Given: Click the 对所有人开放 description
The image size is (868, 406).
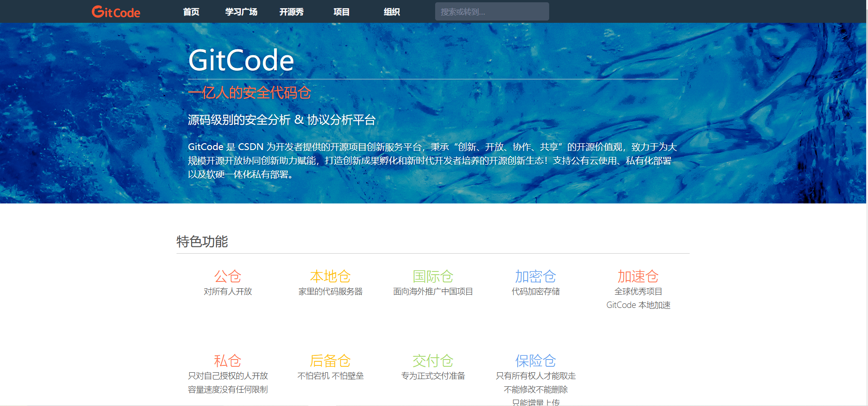Looking at the screenshot, I should click(x=228, y=291).
